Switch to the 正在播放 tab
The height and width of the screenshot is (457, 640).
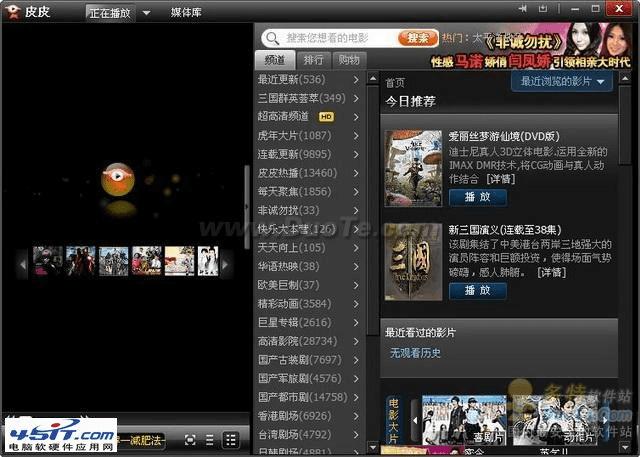(x=110, y=13)
